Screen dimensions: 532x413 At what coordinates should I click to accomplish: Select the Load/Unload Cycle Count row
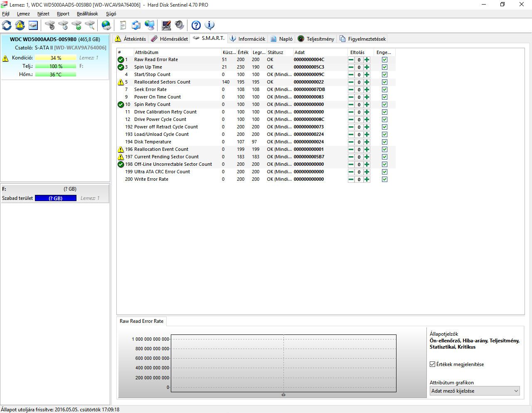[x=256, y=135]
